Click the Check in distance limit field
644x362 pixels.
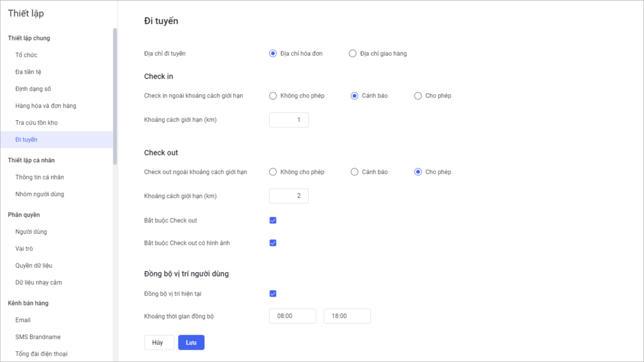[289, 120]
